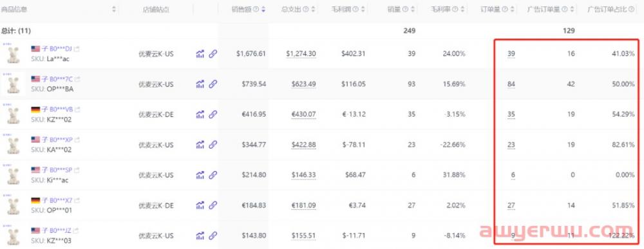This screenshot has height=249, width=644.
Task: Open order count 39 details
Action: pos(511,54)
